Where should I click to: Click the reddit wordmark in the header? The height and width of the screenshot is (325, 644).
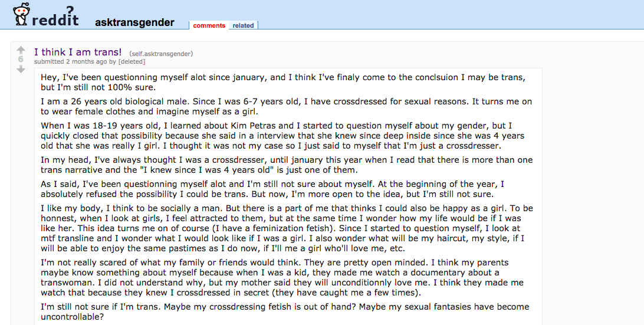coord(55,19)
